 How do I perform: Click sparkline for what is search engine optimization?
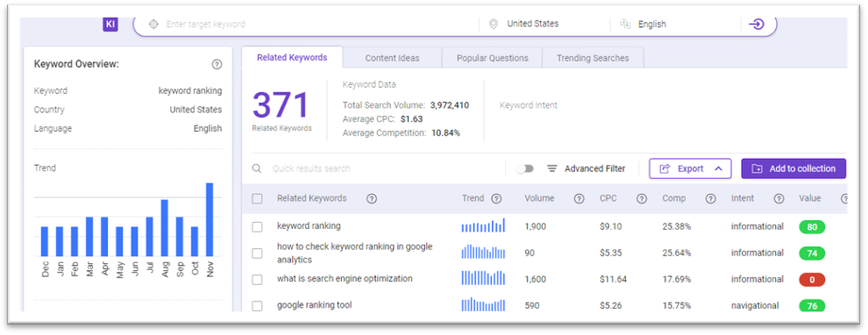pyautogui.click(x=483, y=278)
